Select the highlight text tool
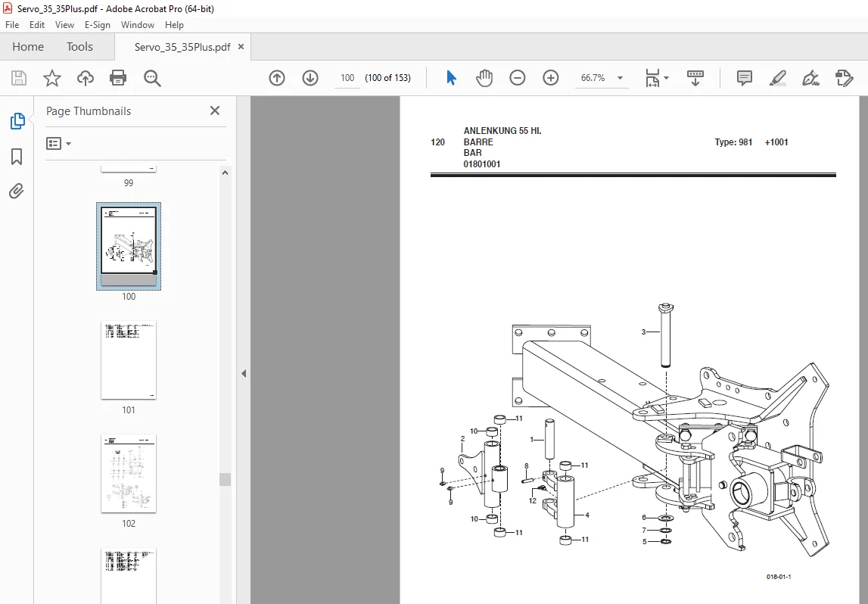The width and height of the screenshot is (868, 604). pyautogui.click(x=778, y=78)
